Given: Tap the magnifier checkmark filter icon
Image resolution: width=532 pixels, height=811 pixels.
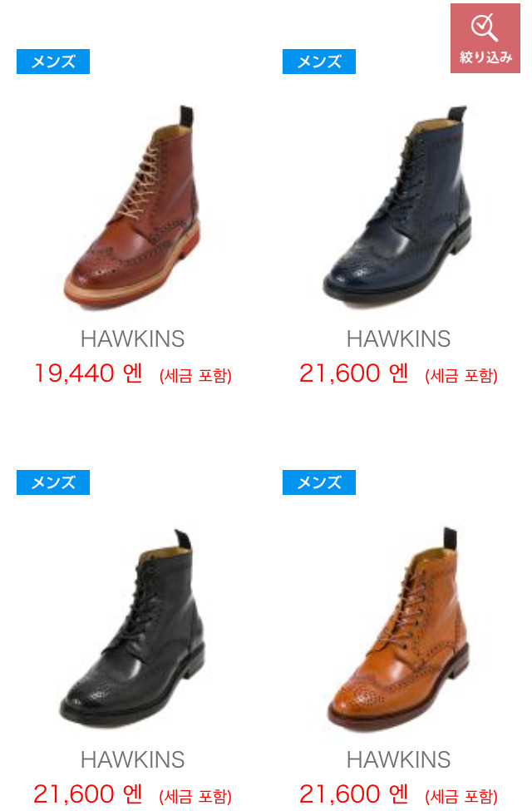Looking at the screenshot, I should pyautogui.click(x=485, y=27).
